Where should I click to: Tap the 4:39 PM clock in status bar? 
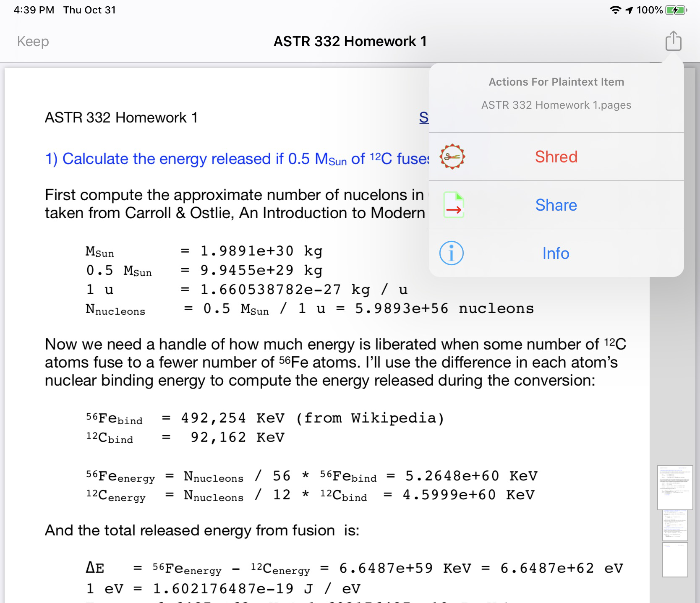tap(34, 10)
